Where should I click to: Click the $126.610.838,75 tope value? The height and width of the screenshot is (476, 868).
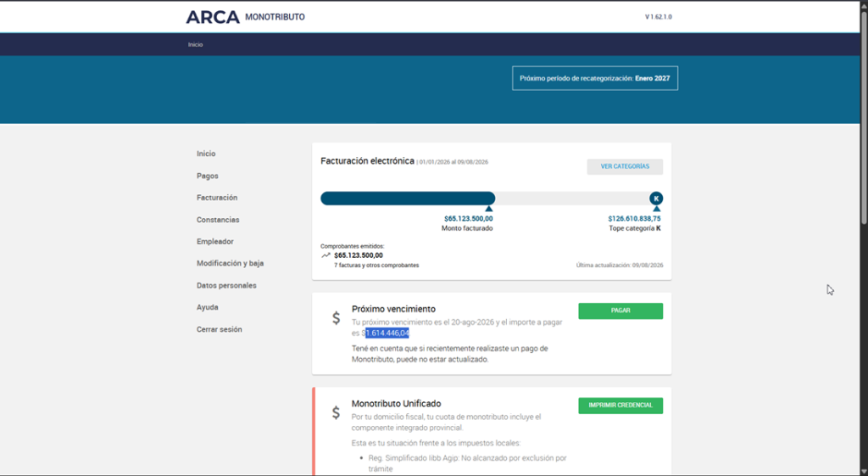[x=634, y=219]
